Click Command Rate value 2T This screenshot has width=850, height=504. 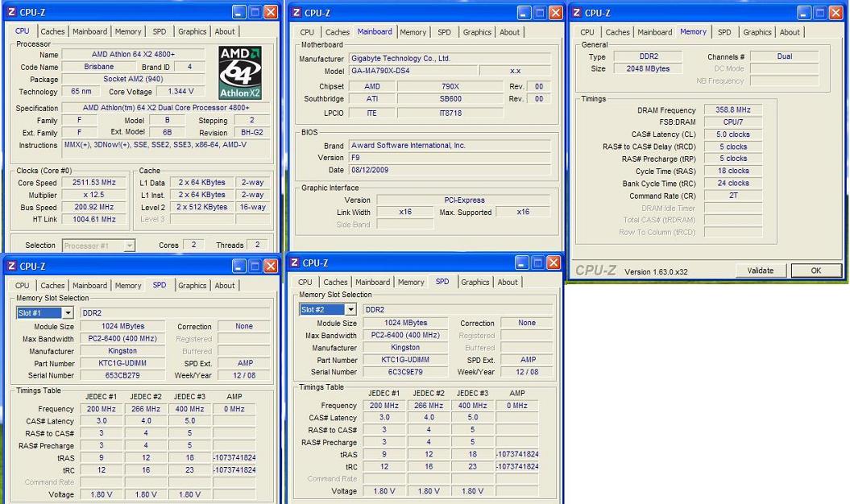point(733,196)
